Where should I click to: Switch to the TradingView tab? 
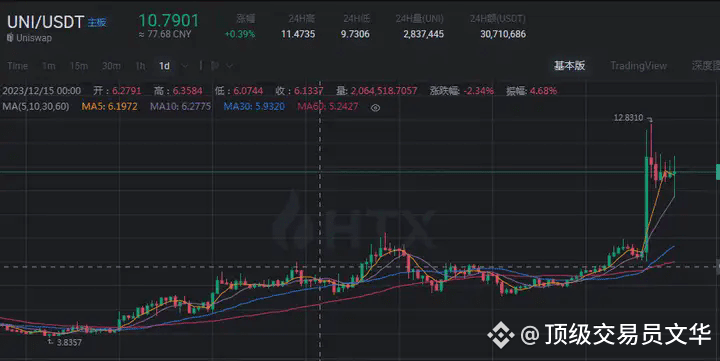(638, 66)
